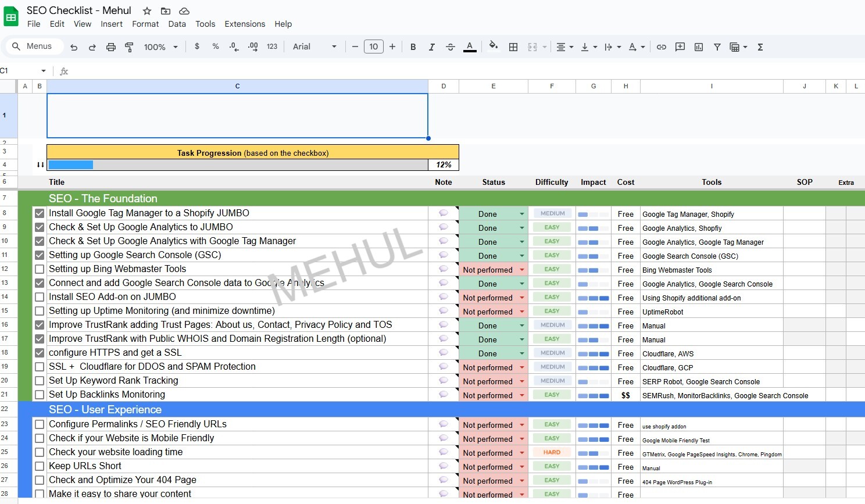Viewport: 865px width, 504px height.
Task: Open the Menus search button
Action: click(x=34, y=46)
